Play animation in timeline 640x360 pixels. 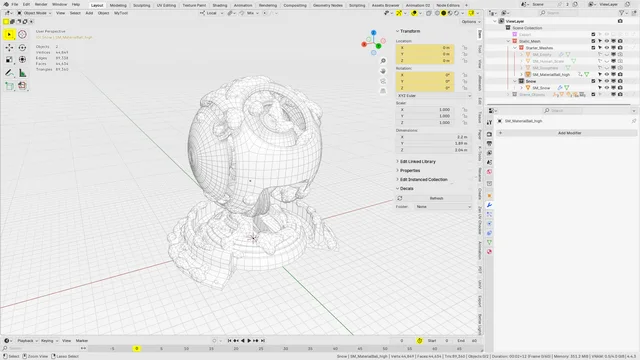[249, 340]
